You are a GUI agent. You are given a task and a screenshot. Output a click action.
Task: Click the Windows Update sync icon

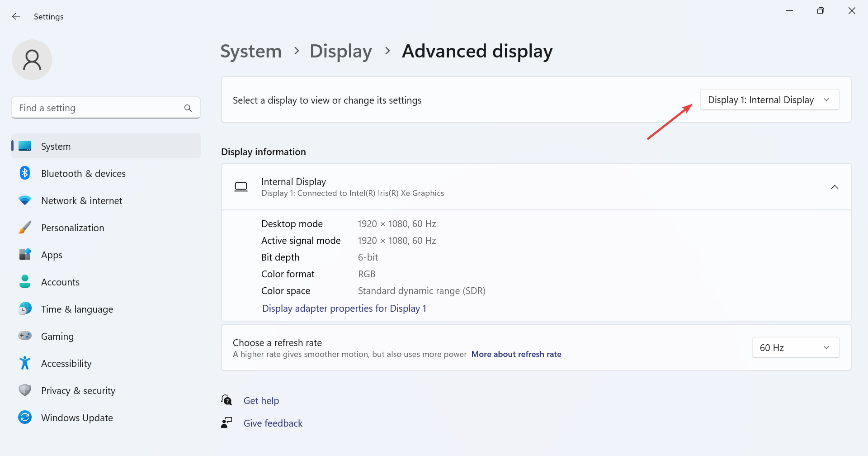point(25,417)
